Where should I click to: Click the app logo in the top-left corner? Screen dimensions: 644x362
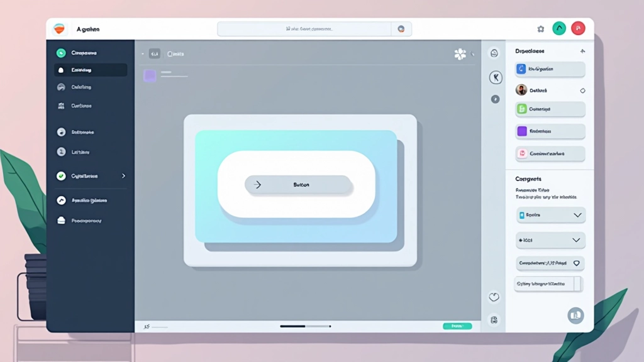60,28
